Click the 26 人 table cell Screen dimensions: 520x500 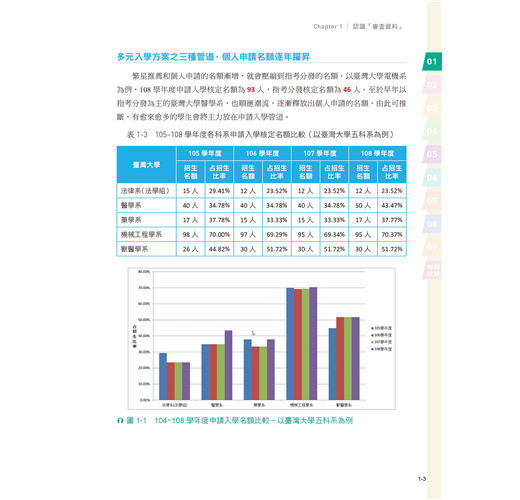[x=190, y=249]
